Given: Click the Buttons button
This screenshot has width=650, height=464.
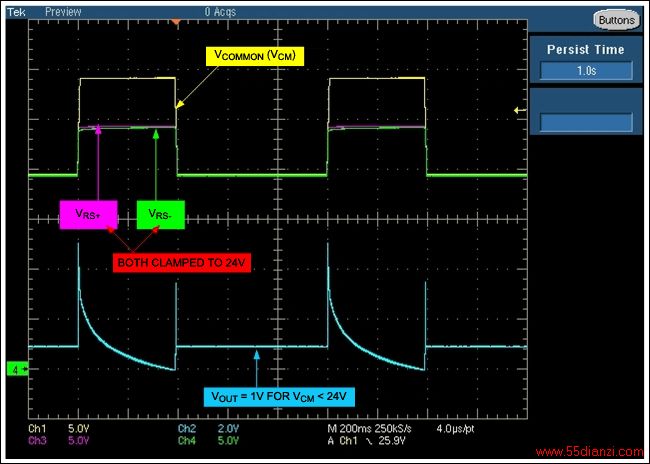Looking at the screenshot, I should [616, 20].
